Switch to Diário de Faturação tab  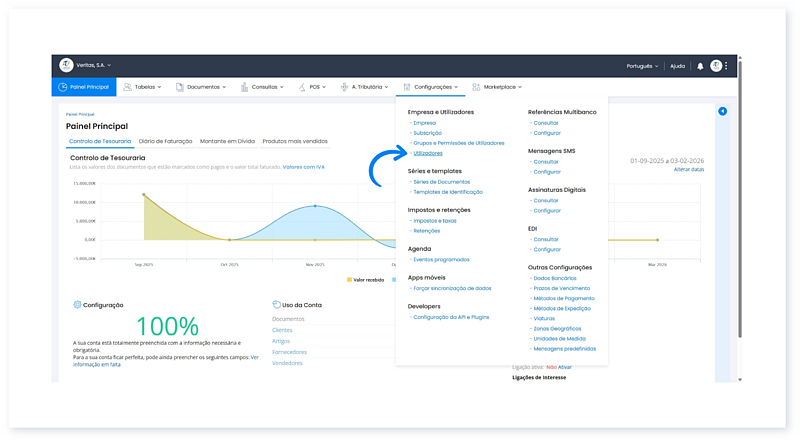coord(165,141)
